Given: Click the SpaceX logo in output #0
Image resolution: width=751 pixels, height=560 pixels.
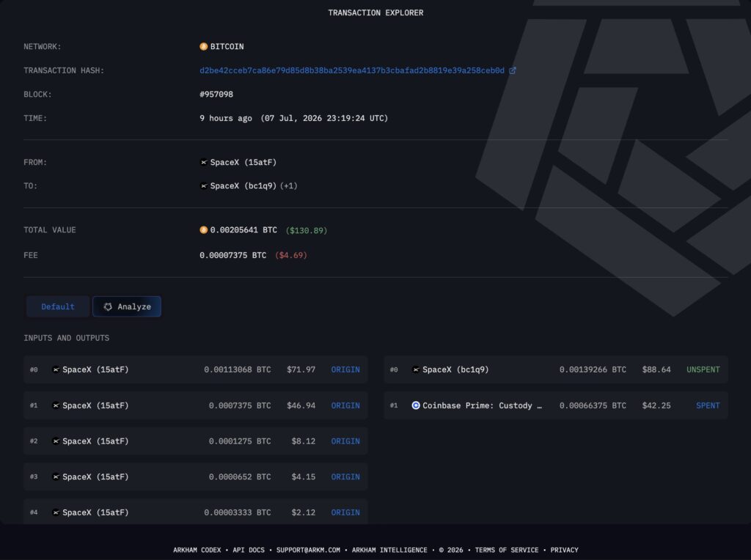Looking at the screenshot, I should point(416,369).
